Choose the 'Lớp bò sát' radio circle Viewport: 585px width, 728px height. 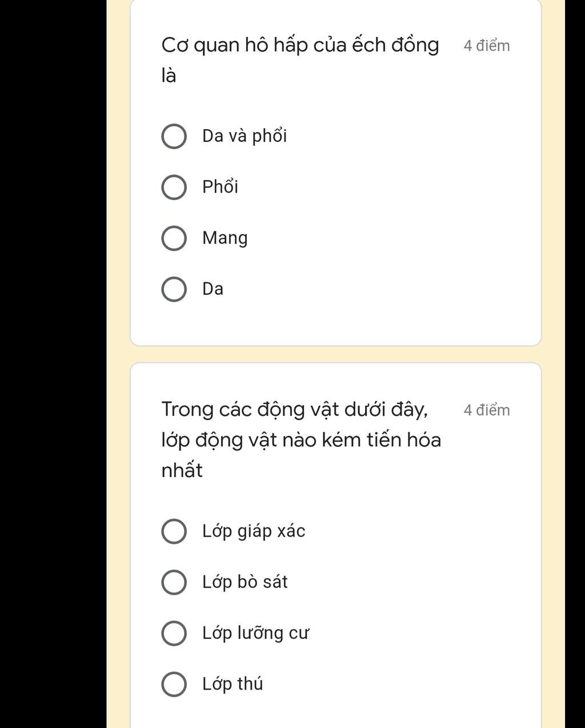pyautogui.click(x=174, y=582)
